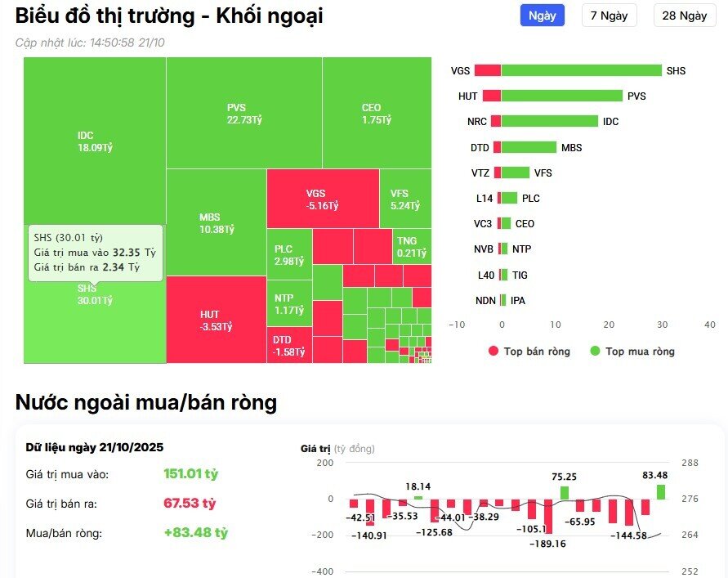Select the SHS green bar in the ranking chart
Image resolution: width=728 pixels, height=578 pixels.
[580, 70]
